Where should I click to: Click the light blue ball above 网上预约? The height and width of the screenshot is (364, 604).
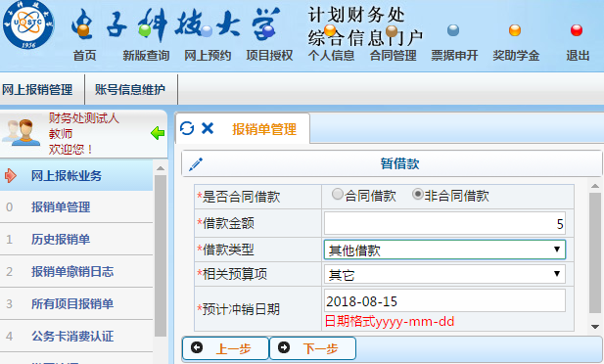coord(207,30)
